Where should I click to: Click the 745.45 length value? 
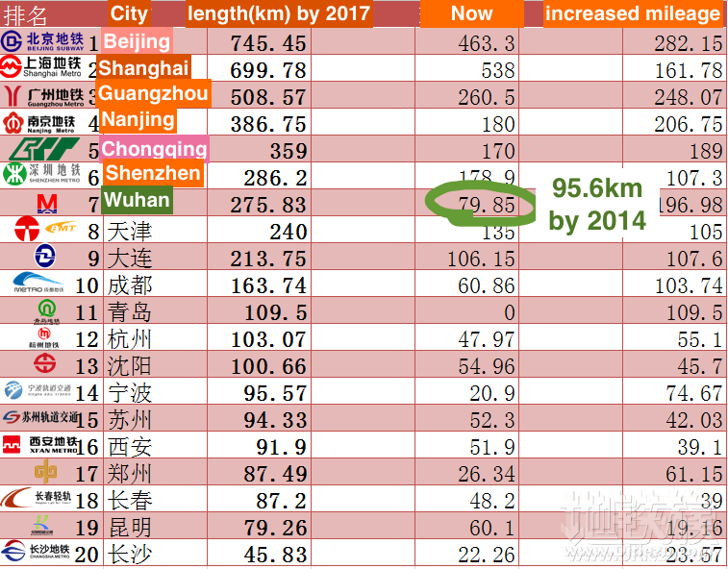[268, 43]
